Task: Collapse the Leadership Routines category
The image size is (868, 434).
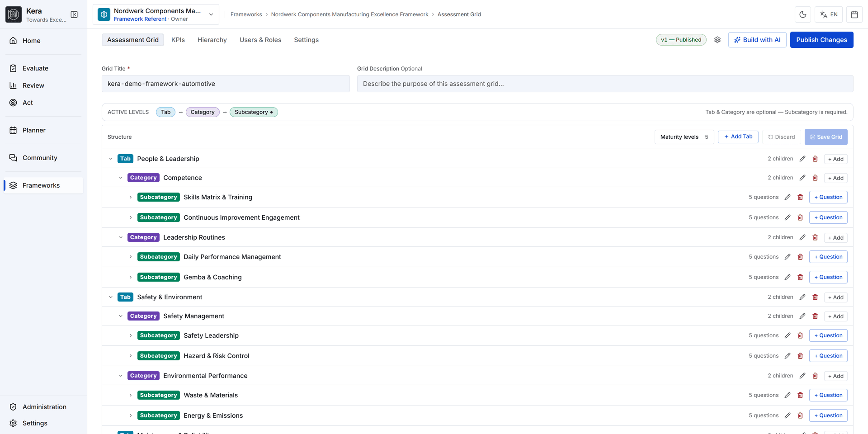Action: click(121, 237)
